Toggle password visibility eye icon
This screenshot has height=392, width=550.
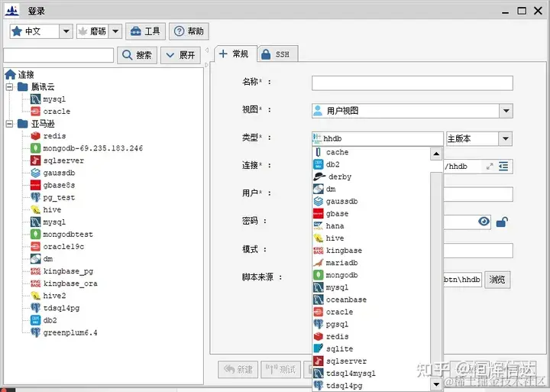point(484,222)
